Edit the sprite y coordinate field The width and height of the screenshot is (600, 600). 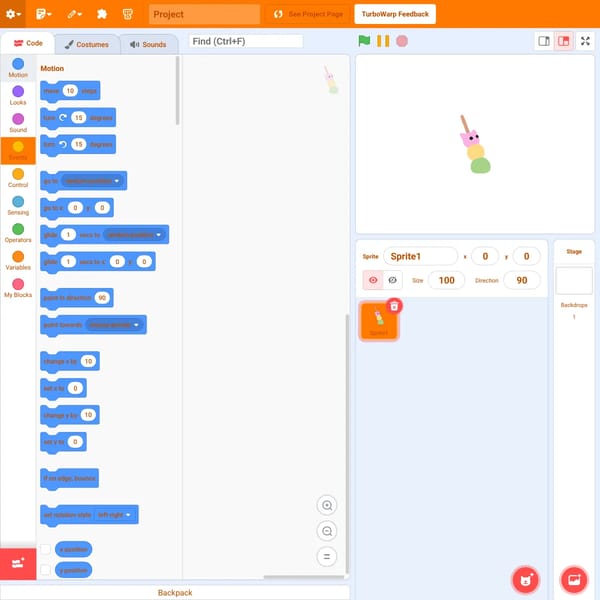click(x=526, y=256)
